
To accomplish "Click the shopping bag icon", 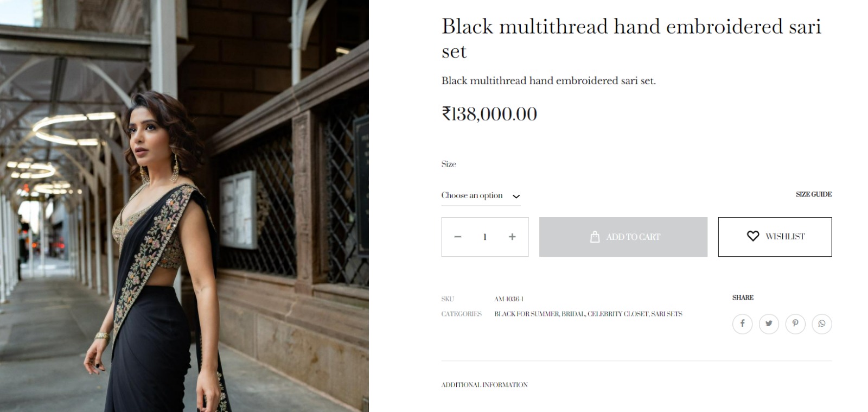I will [x=595, y=237].
